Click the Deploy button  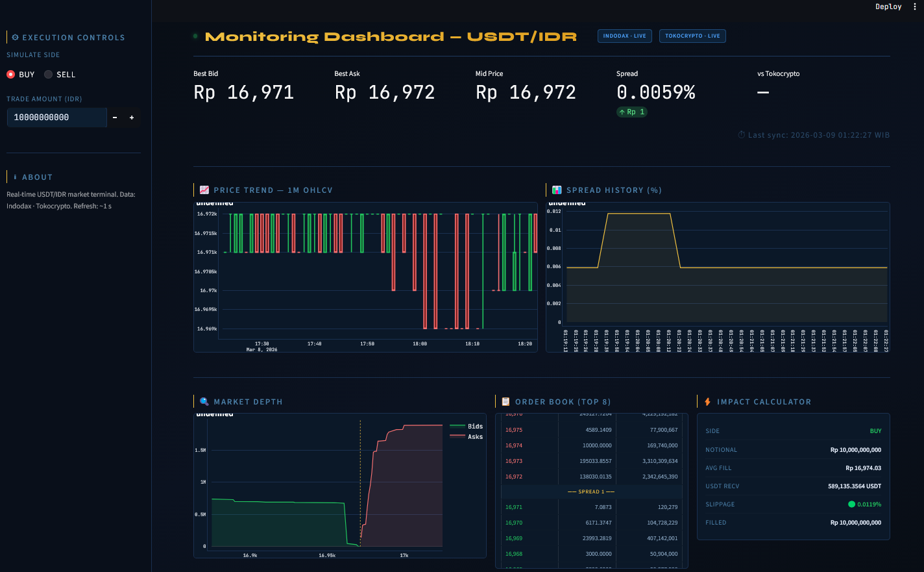click(x=888, y=6)
